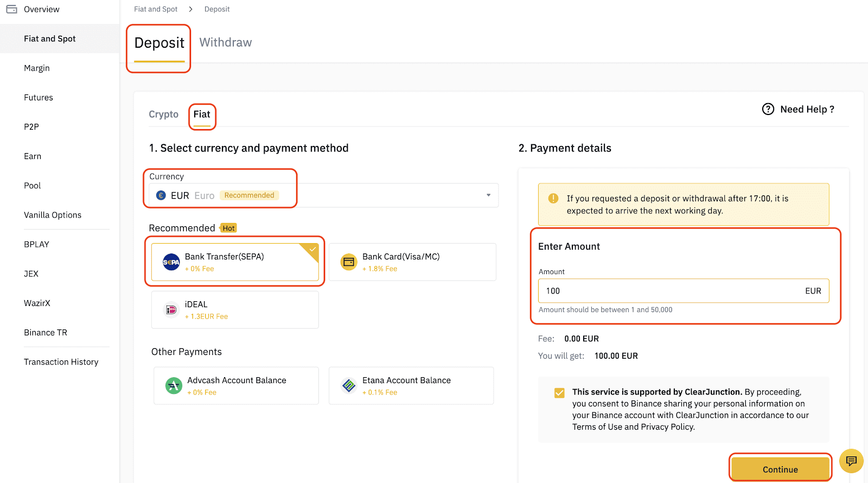Screen dimensions: 868x483
Task: Click the Advcash account logo icon
Action: click(x=174, y=386)
